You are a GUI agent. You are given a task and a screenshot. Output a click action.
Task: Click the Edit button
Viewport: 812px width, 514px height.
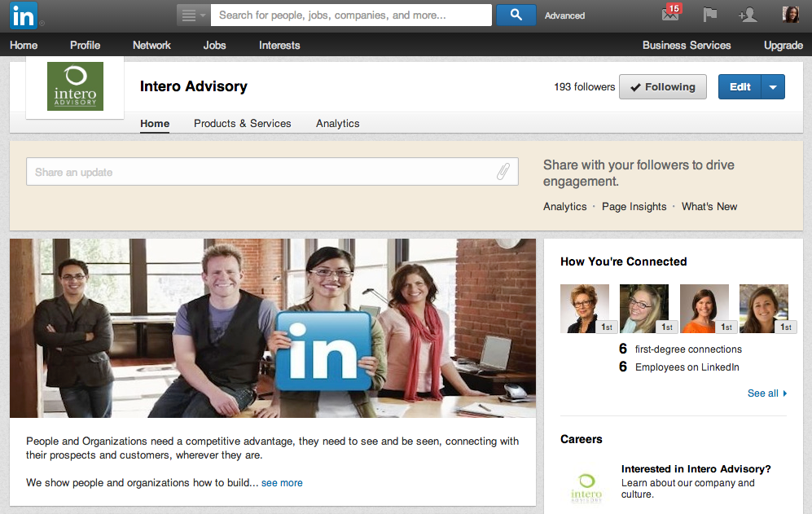pos(740,86)
